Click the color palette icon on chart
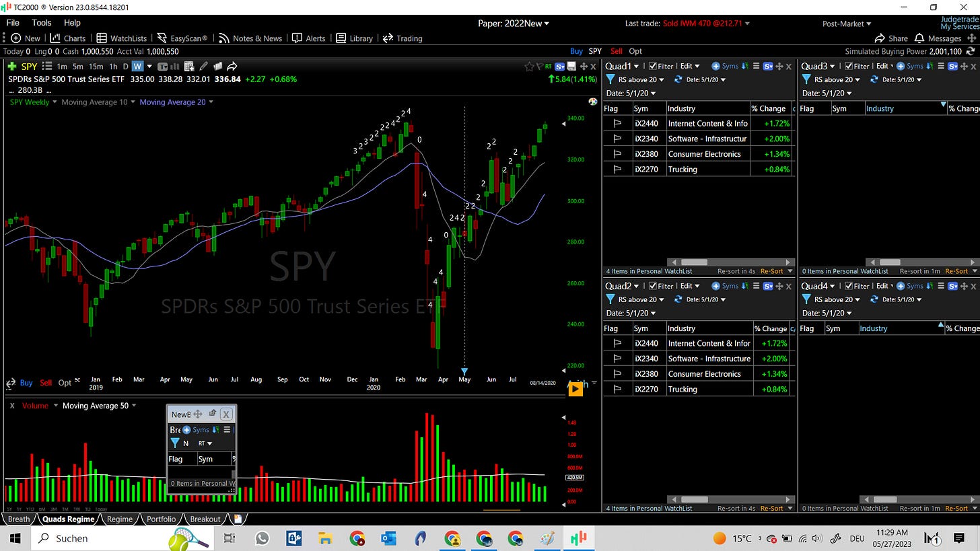 tap(592, 102)
